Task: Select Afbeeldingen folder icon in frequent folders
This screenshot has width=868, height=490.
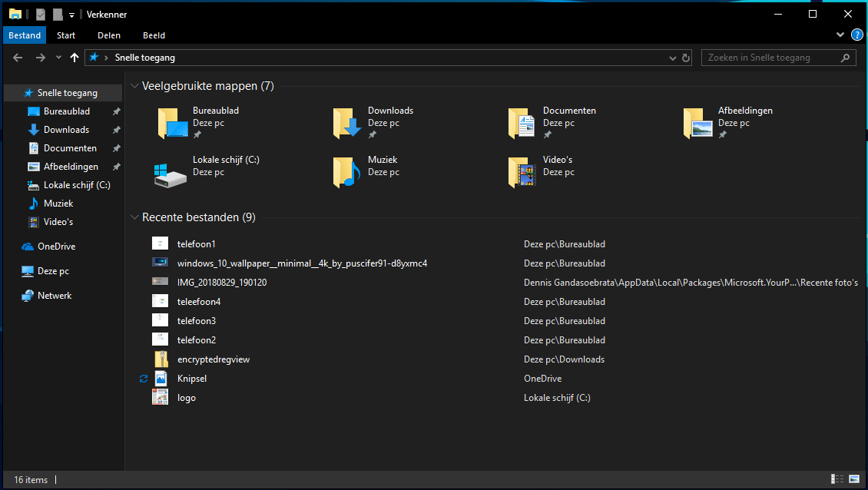Action: point(697,123)
